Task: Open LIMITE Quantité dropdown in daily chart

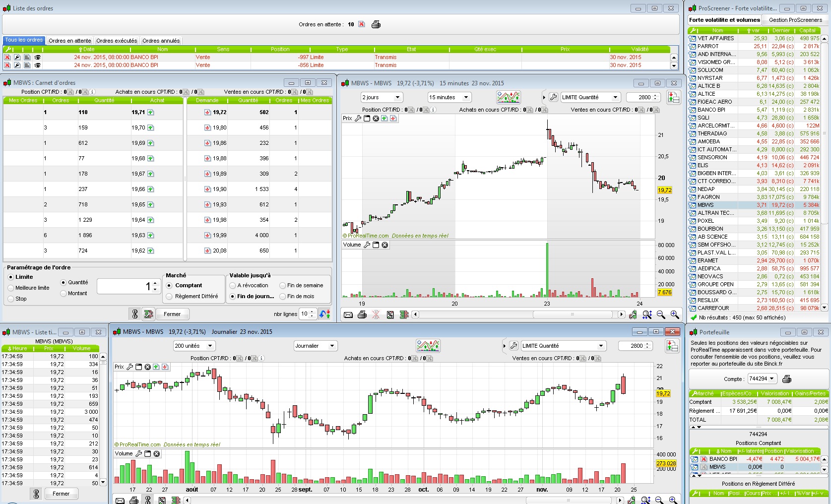Action: (564, 346)
